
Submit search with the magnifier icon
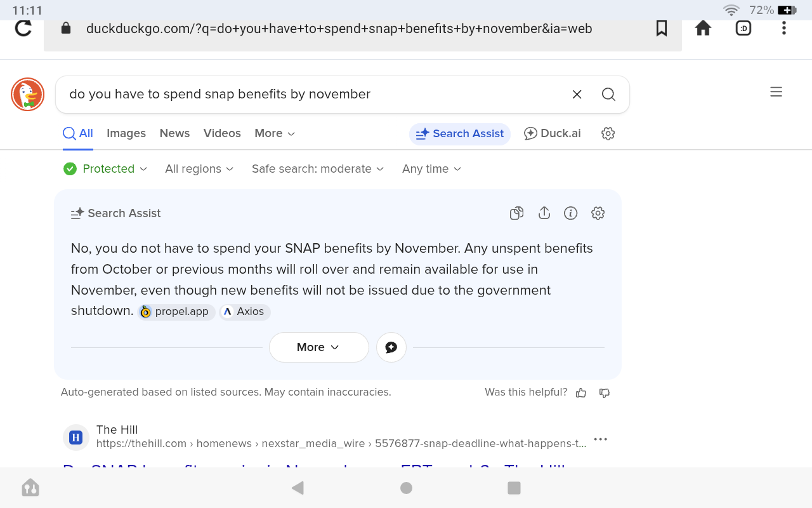[608, 95]
